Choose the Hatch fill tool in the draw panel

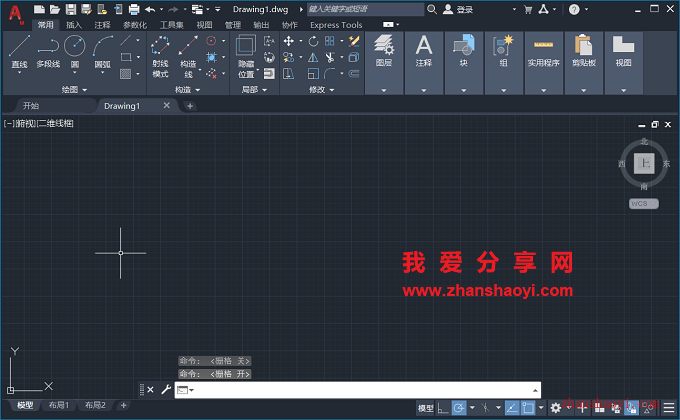126,74
